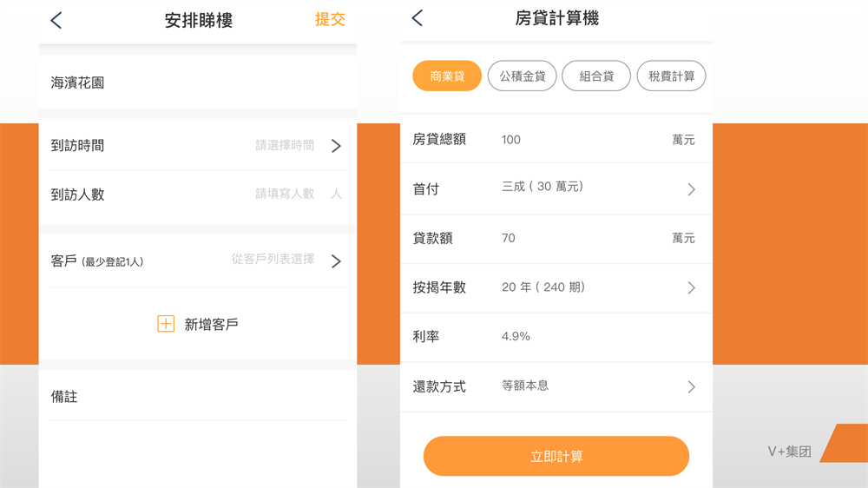Viewport: 868px width, 488px height.
Task: Click the 到訪人數 input field
Action: point(285,194)
